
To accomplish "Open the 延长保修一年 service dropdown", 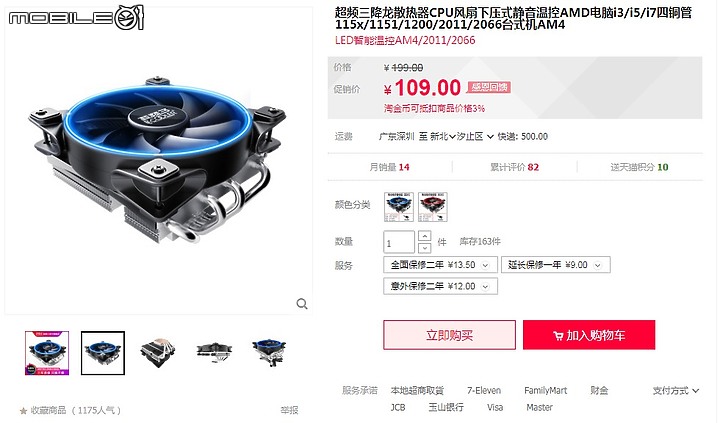I will click(x=597, y=265).
